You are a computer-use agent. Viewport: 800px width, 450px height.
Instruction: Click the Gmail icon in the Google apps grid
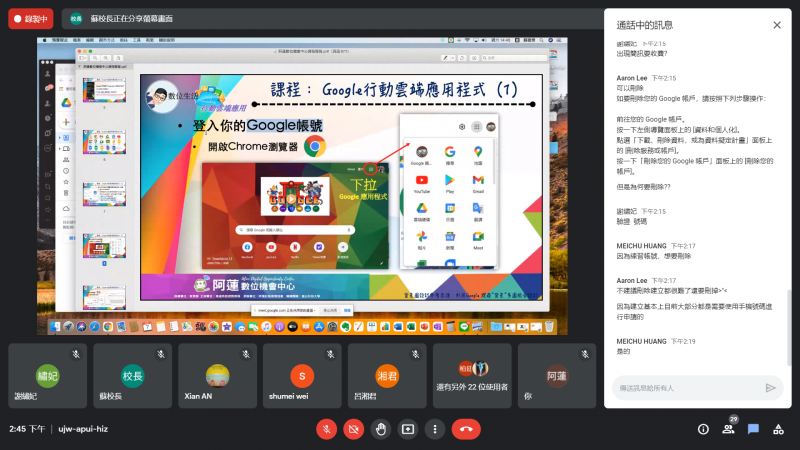(478, 180)
